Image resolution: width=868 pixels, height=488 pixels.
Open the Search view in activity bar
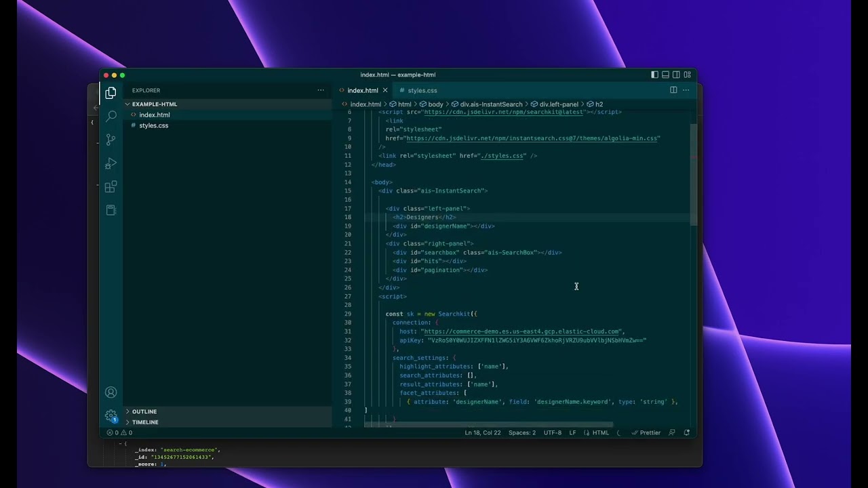coord(111,116)
